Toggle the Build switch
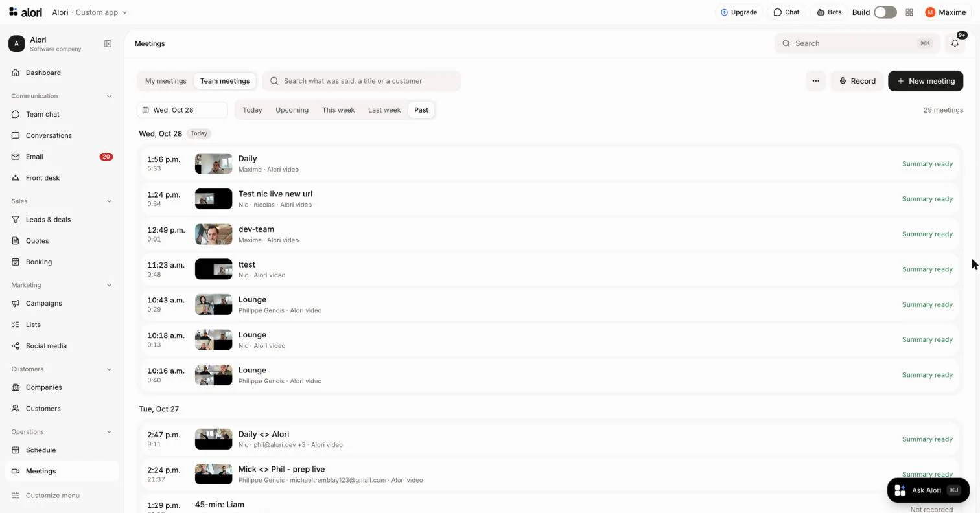This screenshot has height=513, width=980. (x=885, y=12)
